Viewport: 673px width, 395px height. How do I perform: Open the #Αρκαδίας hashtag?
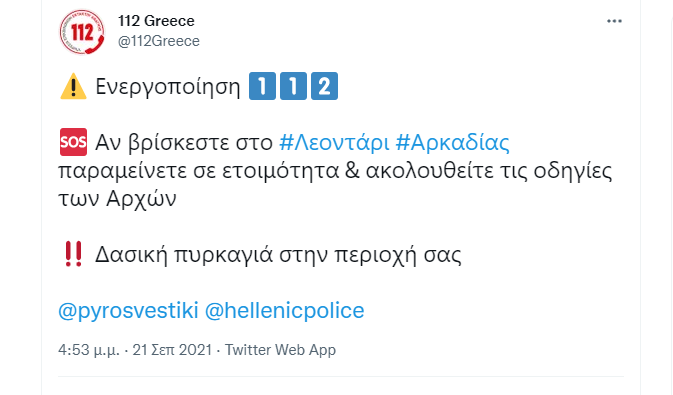(452, 143)
